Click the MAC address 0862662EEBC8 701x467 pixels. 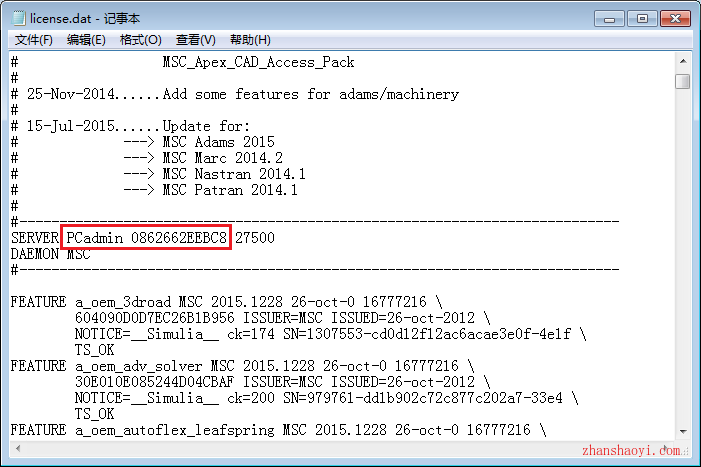[179, 238]
